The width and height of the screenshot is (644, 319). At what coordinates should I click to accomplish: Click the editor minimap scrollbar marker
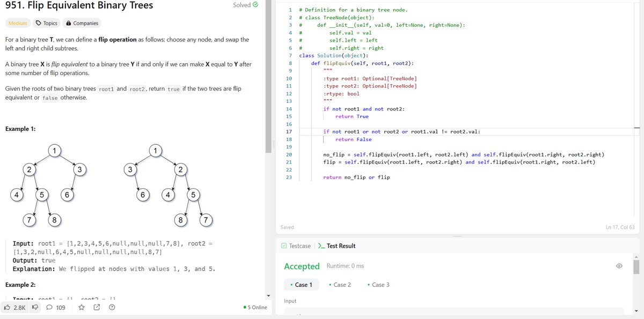[637, 128]
